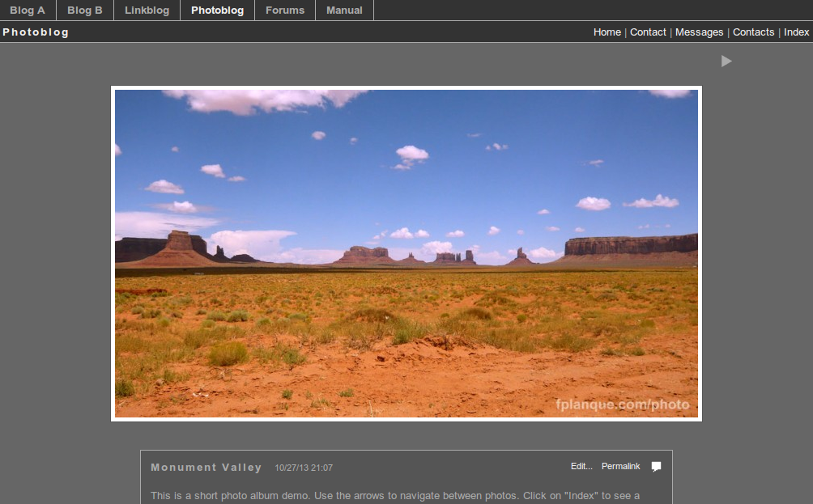
Task: Open comments via speech bubble icon
Action: pyautogui.click(x=656, y=466)
